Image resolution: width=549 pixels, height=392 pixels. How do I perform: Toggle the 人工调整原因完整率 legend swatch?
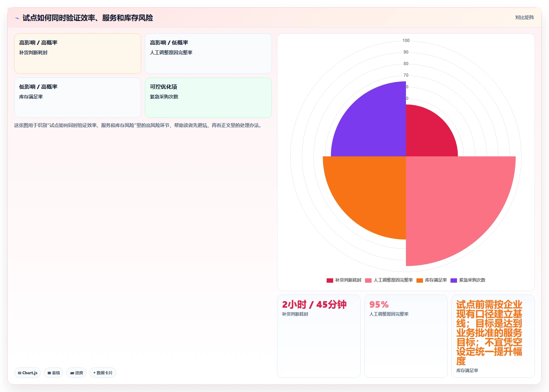(368, 280)
